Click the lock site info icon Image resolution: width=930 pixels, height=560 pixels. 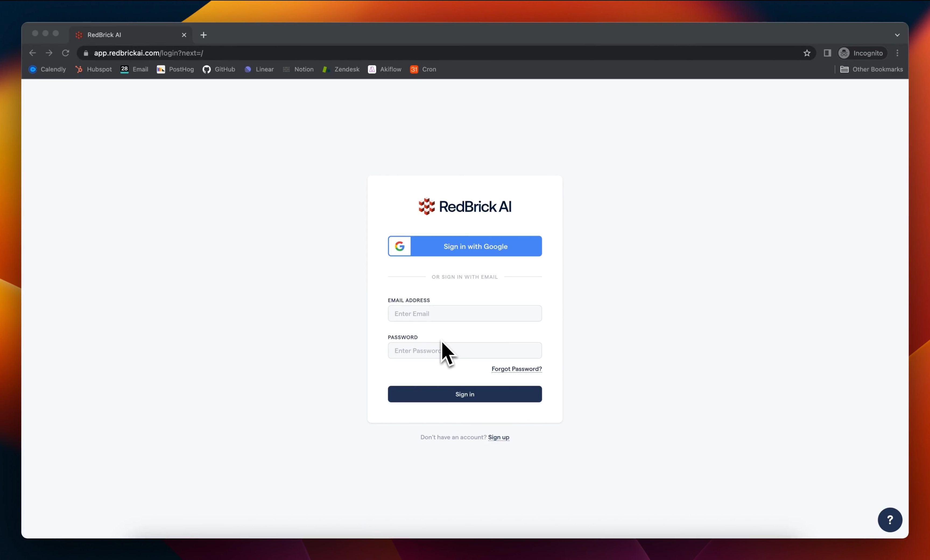tap(86, 53)
